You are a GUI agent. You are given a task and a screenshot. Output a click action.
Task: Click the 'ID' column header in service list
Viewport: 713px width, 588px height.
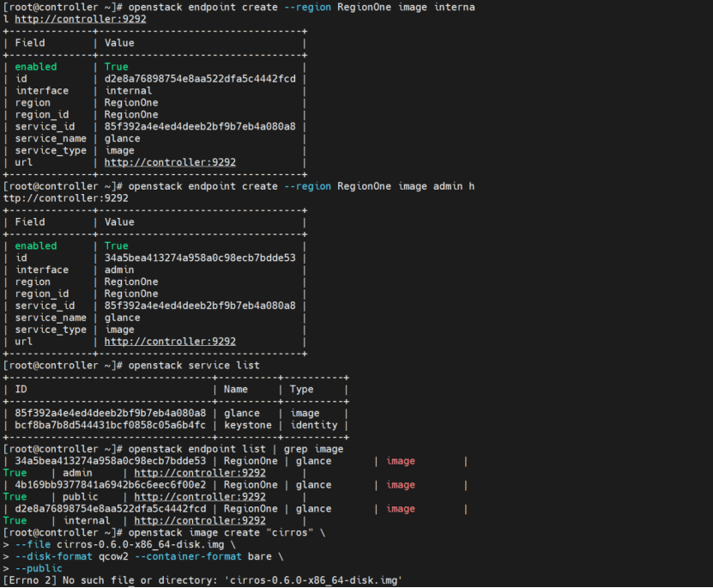pos(21,389)
